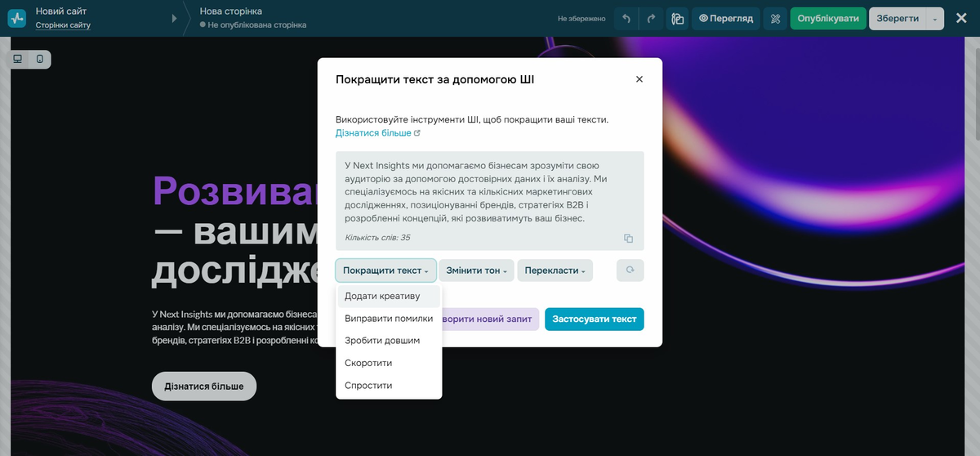Click the Не збережено status text
This screenshot has height=456, width=980.
[581, 18]
